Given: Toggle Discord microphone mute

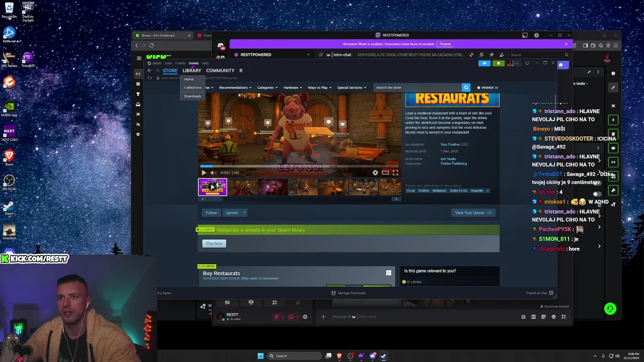Looking at the screenshot, I should 276,317.
